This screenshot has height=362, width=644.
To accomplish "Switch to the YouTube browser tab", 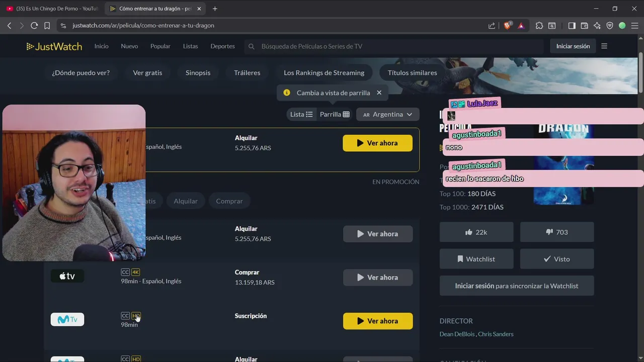I will (x=52, y=9).
